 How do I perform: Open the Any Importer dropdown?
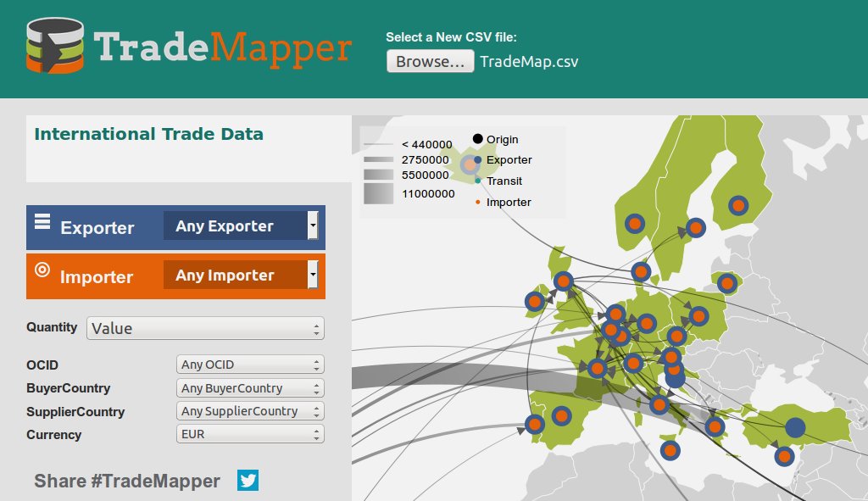(x=241, y=276)
